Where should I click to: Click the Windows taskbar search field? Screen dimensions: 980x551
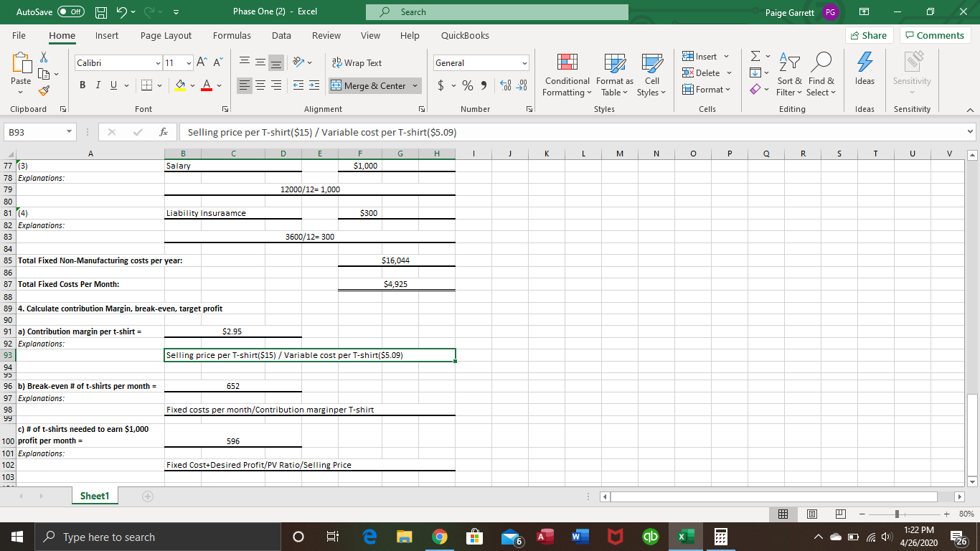tap(156, 537)
